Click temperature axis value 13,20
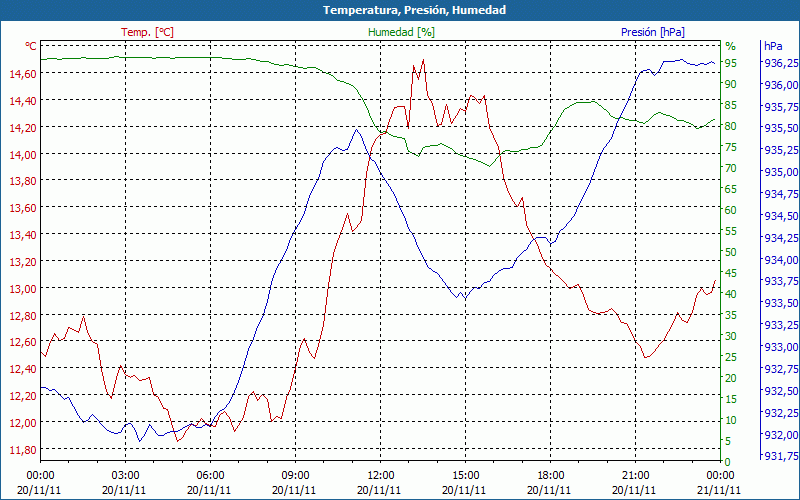 [22, 262]
